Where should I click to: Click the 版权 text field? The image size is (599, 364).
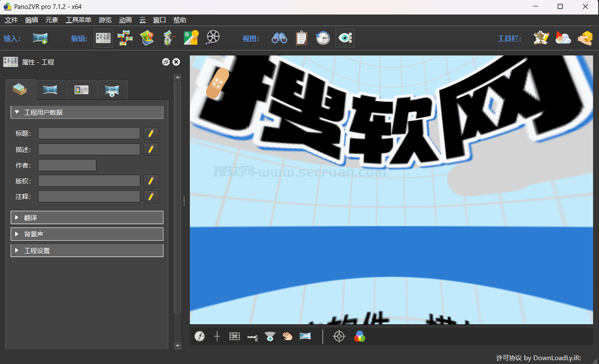click(89, 181)
